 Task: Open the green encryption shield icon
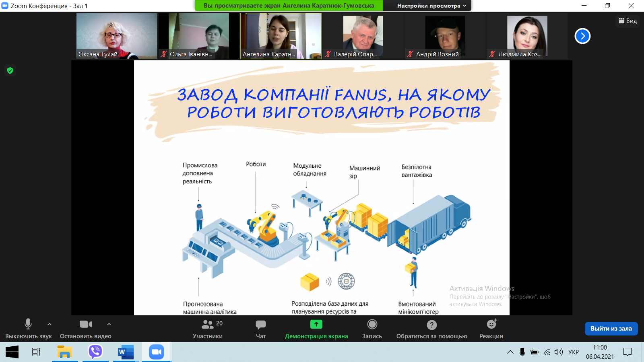coord(10,71)
